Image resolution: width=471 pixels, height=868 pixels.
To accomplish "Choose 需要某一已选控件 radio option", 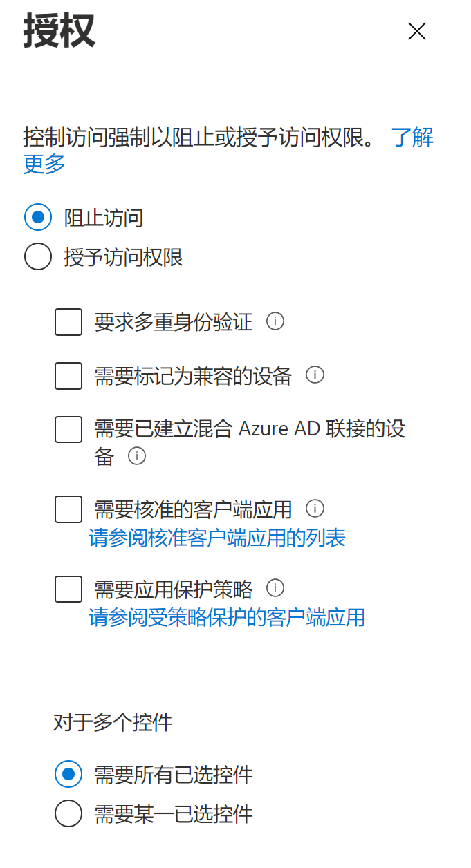I will click(x=68, y=813).
